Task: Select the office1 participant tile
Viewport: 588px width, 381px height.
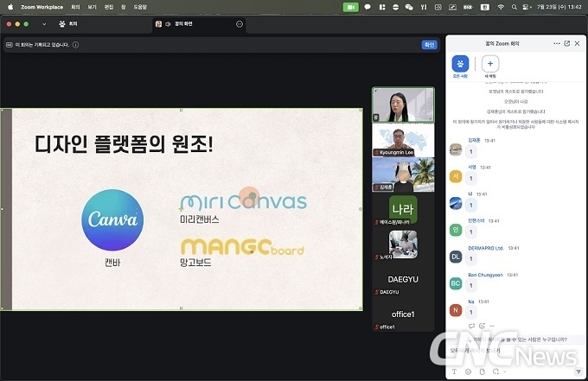Action: pyautogui.click(x=403, y=314)
